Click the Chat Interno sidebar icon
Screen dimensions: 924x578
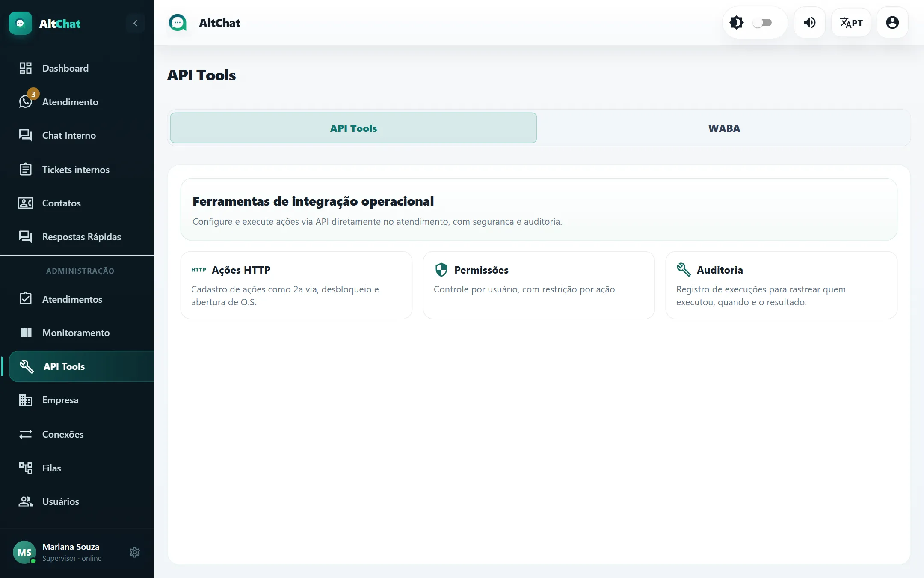coord(26,135)
